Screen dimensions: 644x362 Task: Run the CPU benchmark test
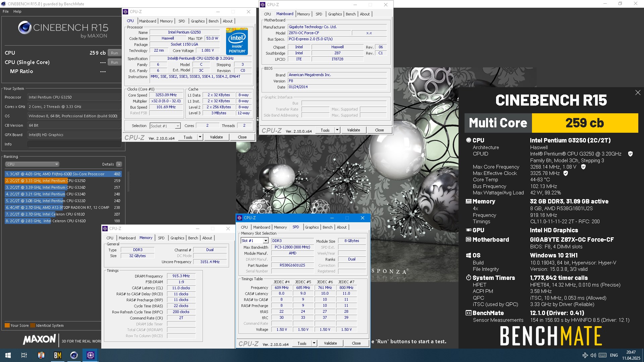tap(114, 53)
